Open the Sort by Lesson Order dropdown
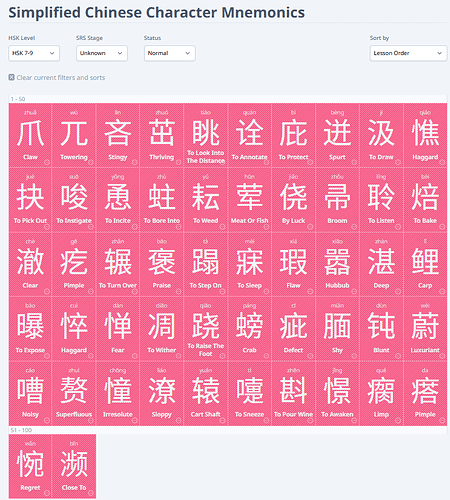Image resolution: width=450 pixels, height=500 pixels. click(408, 53)
